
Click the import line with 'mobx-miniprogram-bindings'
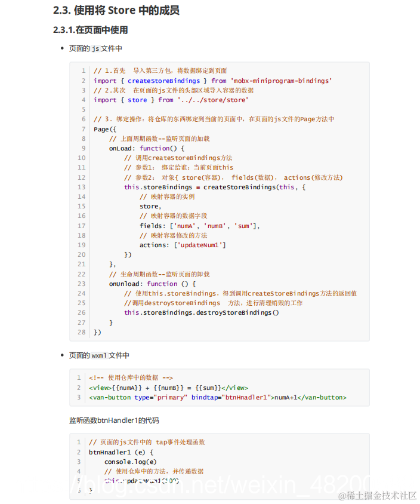(x=213, y=81)
